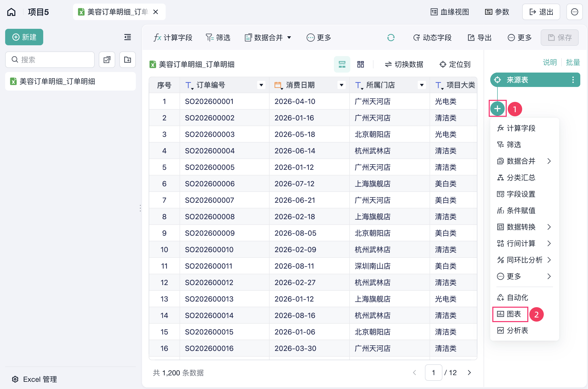Open 所属门店 column dropdown arrow

pos(422,85)
